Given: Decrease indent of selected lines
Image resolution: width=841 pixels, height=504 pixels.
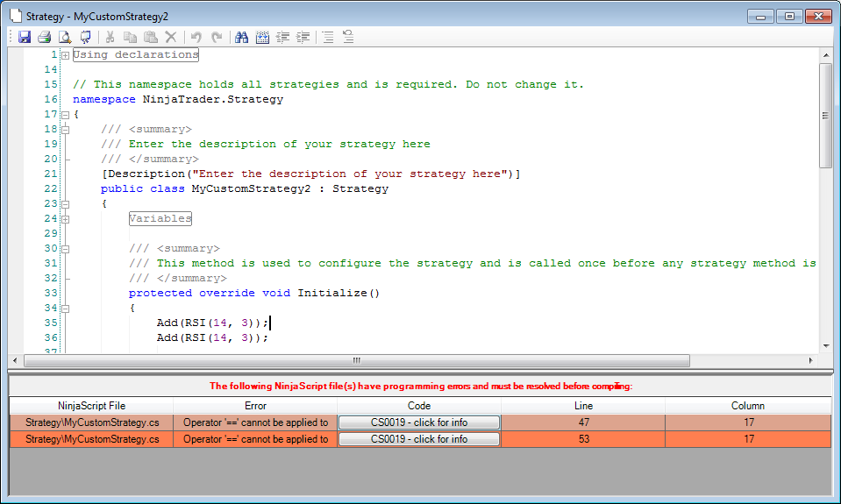Looking at the screenshot, I should (x=282, y=37).
